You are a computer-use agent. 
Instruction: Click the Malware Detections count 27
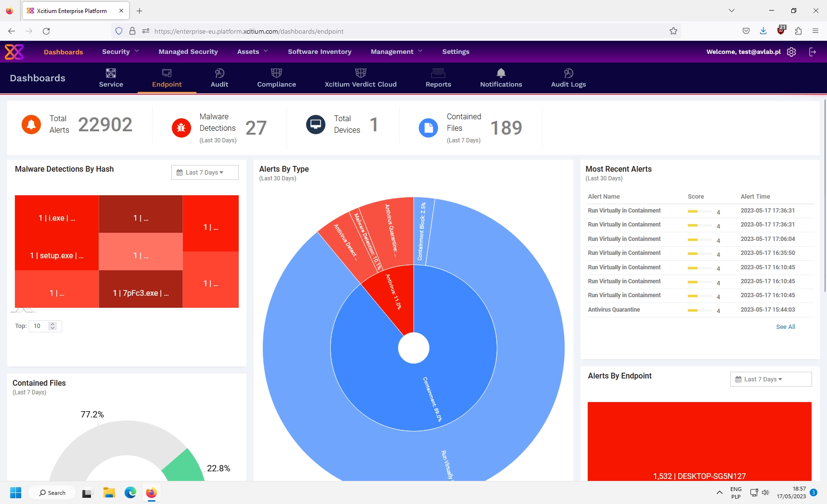click(x=256, y=128)
